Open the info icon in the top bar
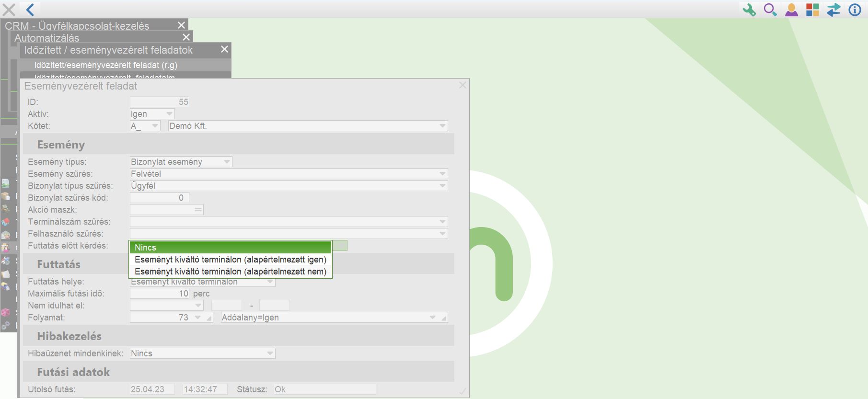Viewport: 868px width, 399px height. [x=855, y=10]
